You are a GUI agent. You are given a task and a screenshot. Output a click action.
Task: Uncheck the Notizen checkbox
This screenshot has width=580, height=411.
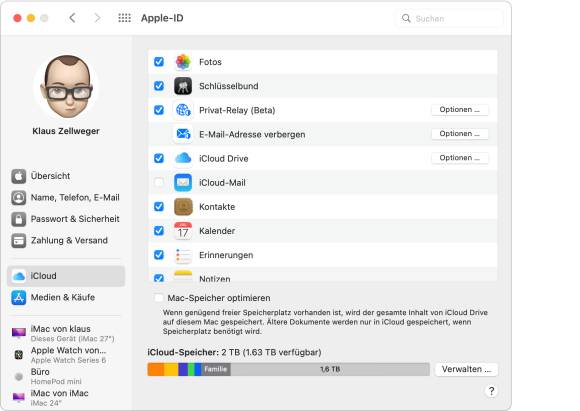[x=159, y=278]
